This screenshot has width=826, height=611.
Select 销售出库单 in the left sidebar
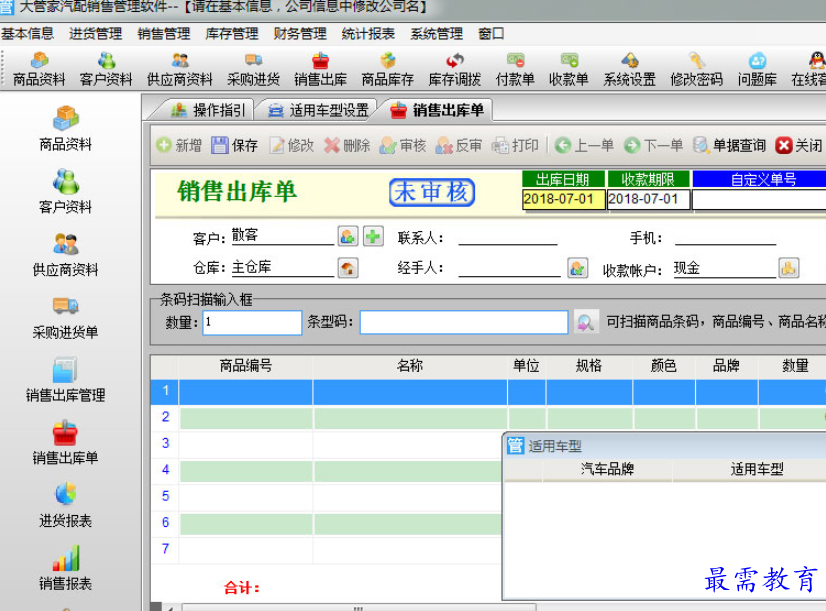pyautogui.click(x=66, y=442)
